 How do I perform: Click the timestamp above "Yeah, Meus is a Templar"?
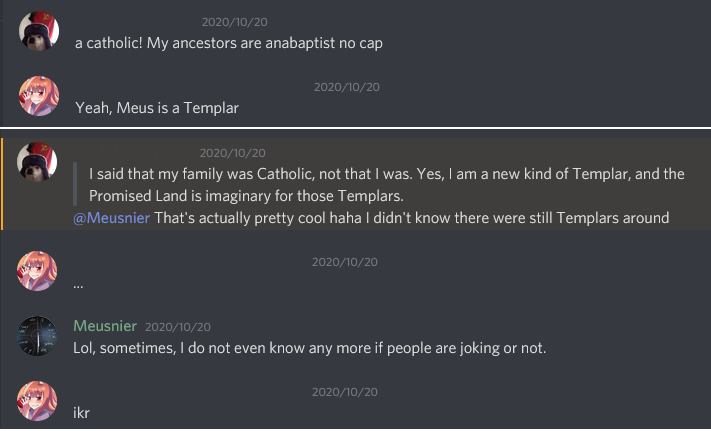click(x=346, y=86)
